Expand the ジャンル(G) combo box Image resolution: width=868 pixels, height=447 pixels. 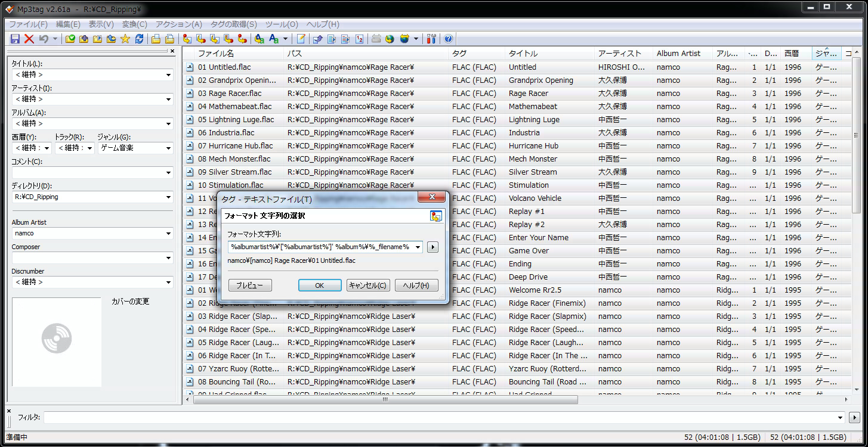click(x=168, y=148)
